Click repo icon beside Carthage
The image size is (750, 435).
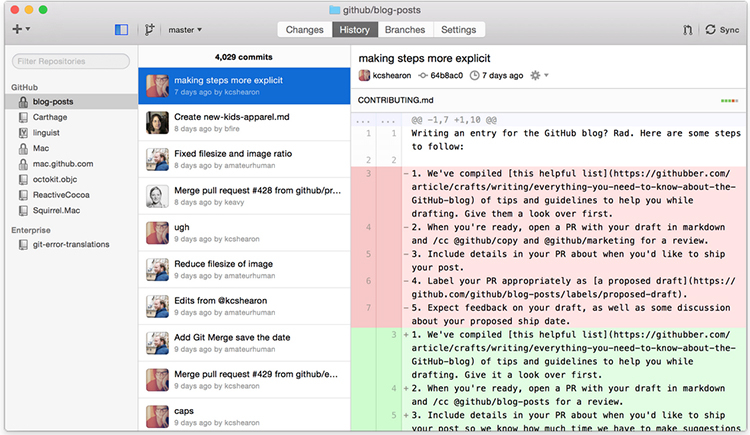click(x=23, y=117)
